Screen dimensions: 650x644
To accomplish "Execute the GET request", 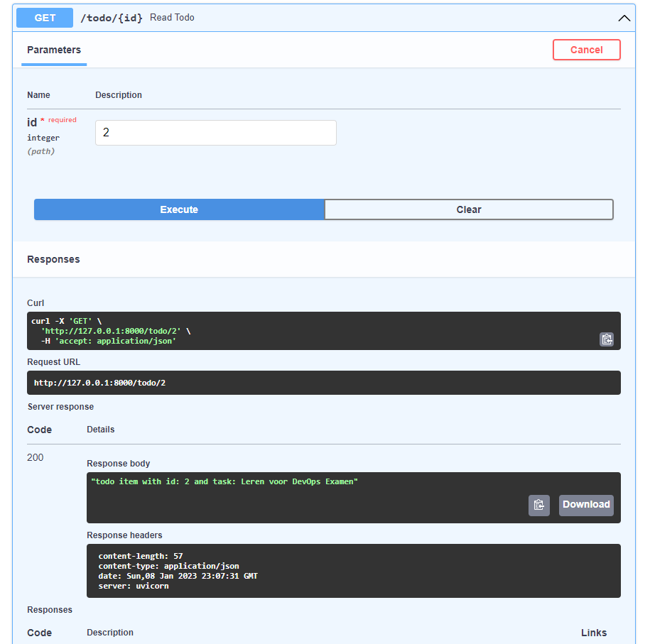I will coord(179,209).
